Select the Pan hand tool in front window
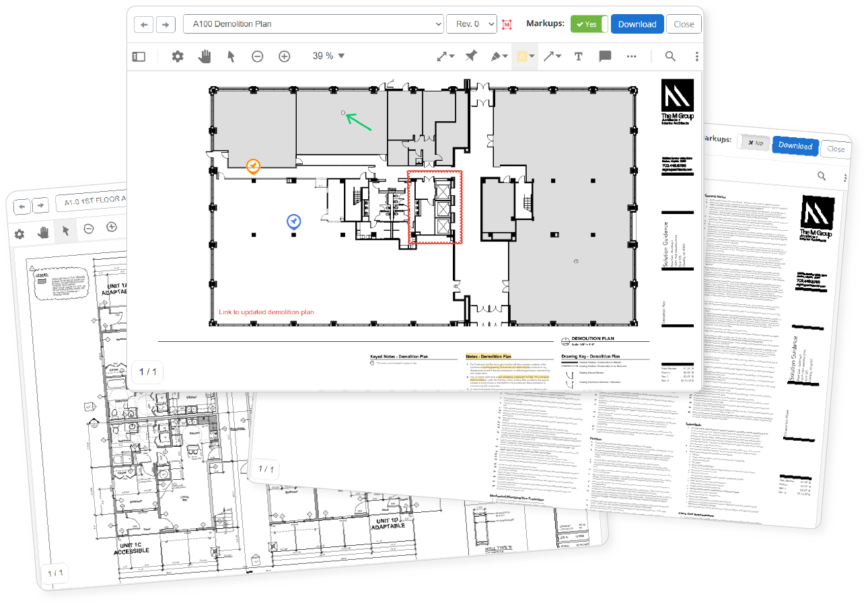The width and height of the screenshot is (868, 607). pyautogui.click(x=205, y=57)
